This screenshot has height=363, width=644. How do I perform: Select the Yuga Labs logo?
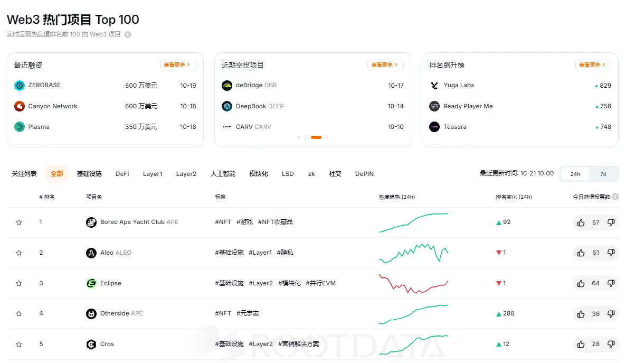(434, 85)
